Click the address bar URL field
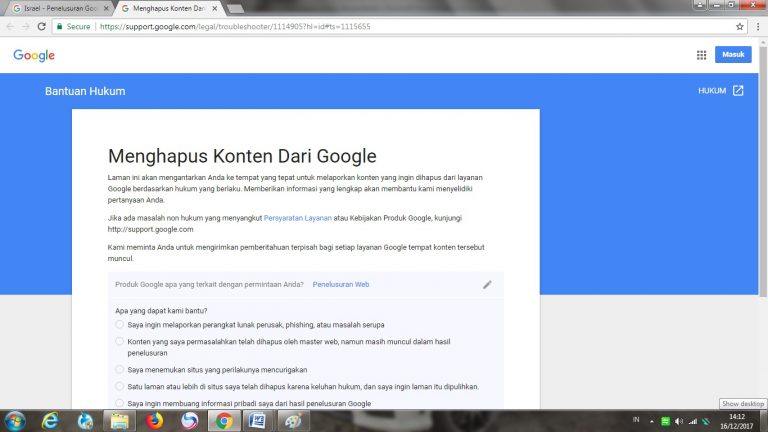The width and height of the screenshot is (768, 432). coord(400,26)
